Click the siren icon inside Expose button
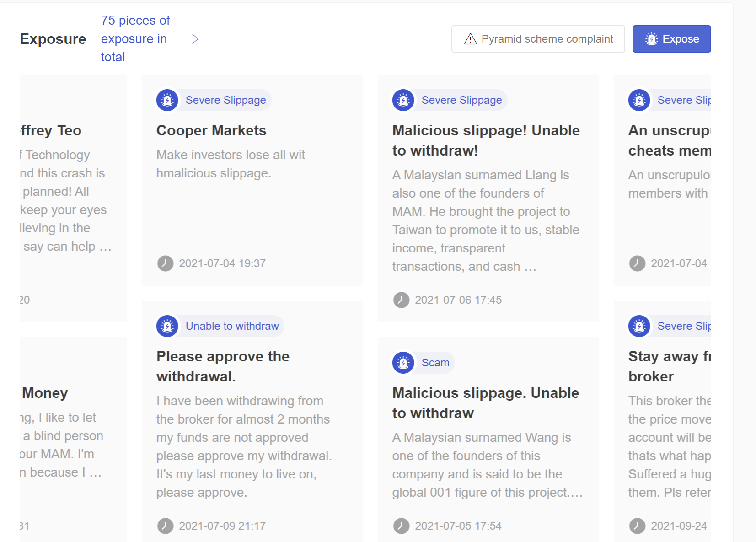The height and width of the screenshot is (542, 756). click(651, 39)
